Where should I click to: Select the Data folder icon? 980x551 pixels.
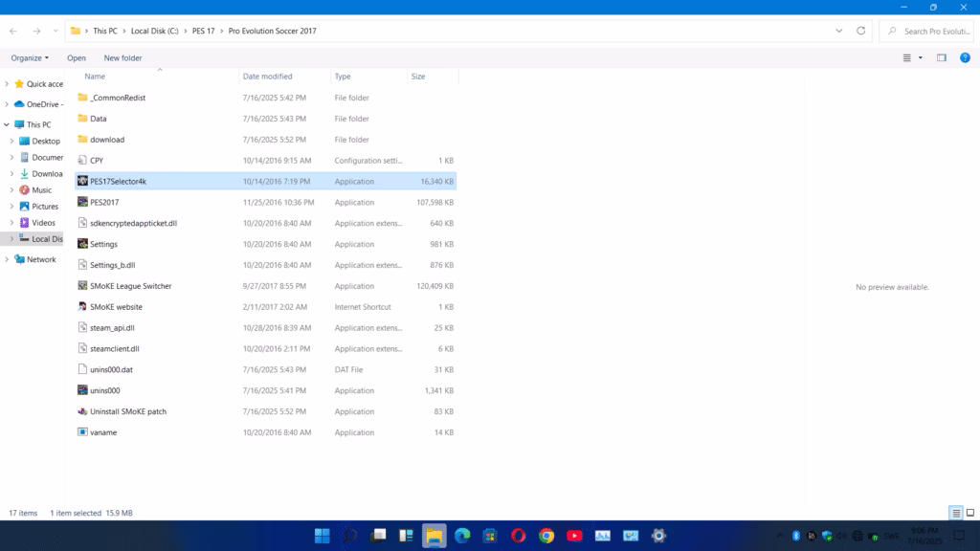pos(82,118)
